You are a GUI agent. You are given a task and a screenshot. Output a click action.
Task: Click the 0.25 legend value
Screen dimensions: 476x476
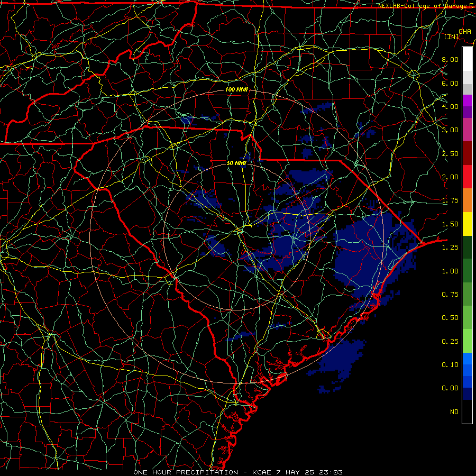(450, 342)
